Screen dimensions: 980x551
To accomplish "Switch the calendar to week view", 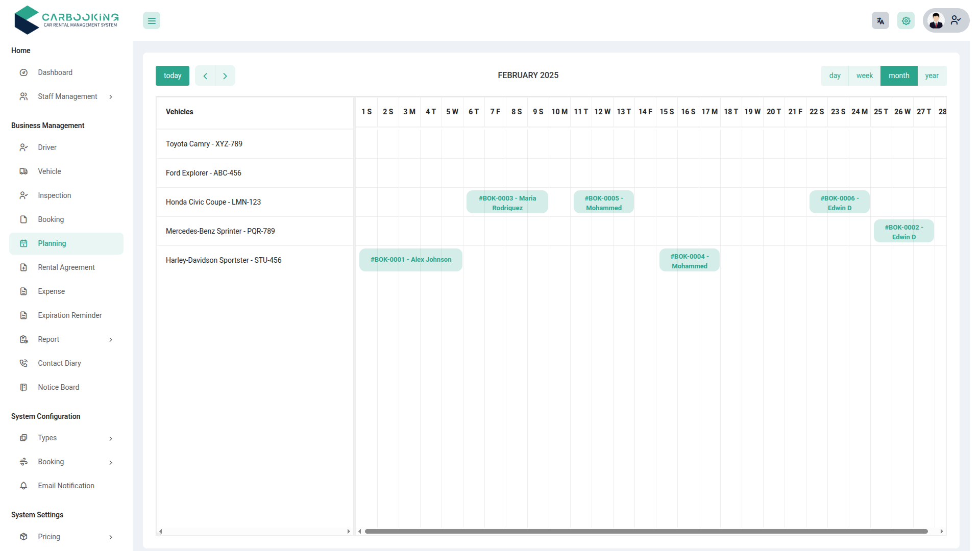I will pyautogui.click(x=865, y=76).
